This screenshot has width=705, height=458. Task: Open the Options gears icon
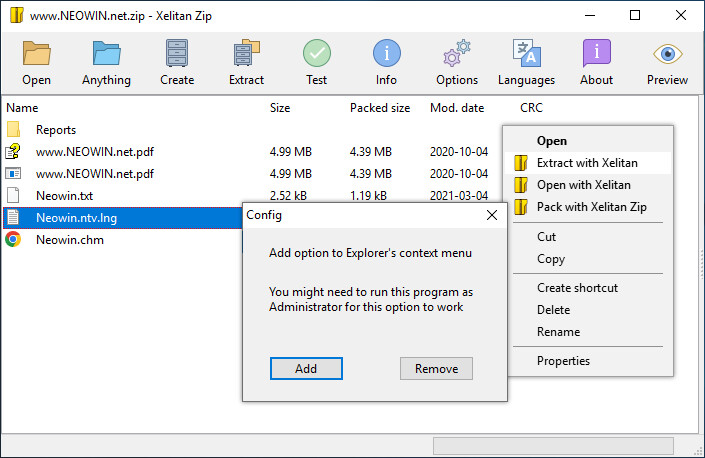(x=457, y=53)
